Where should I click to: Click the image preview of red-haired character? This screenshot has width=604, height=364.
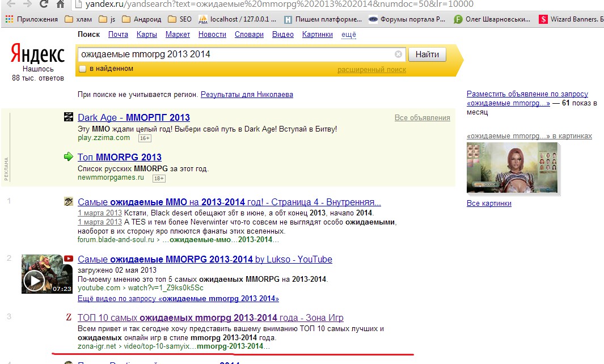[512, 168]
